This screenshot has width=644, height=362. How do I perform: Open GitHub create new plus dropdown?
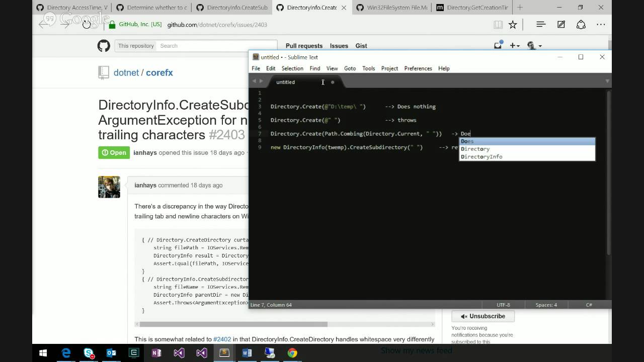tap(515, 46)
